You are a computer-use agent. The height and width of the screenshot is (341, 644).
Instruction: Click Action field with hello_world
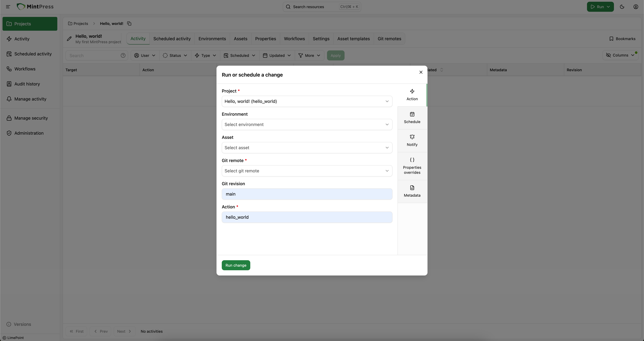307,217
